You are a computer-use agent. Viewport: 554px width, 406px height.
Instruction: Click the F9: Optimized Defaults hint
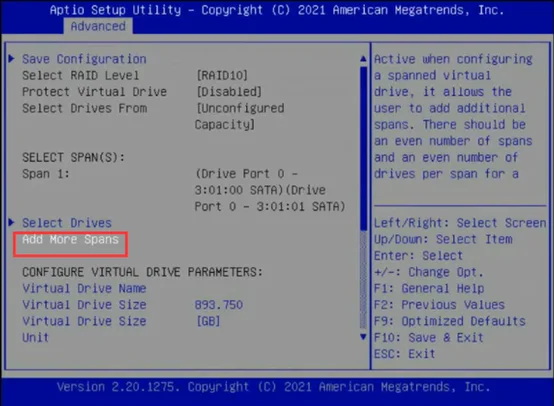point(450,321)
